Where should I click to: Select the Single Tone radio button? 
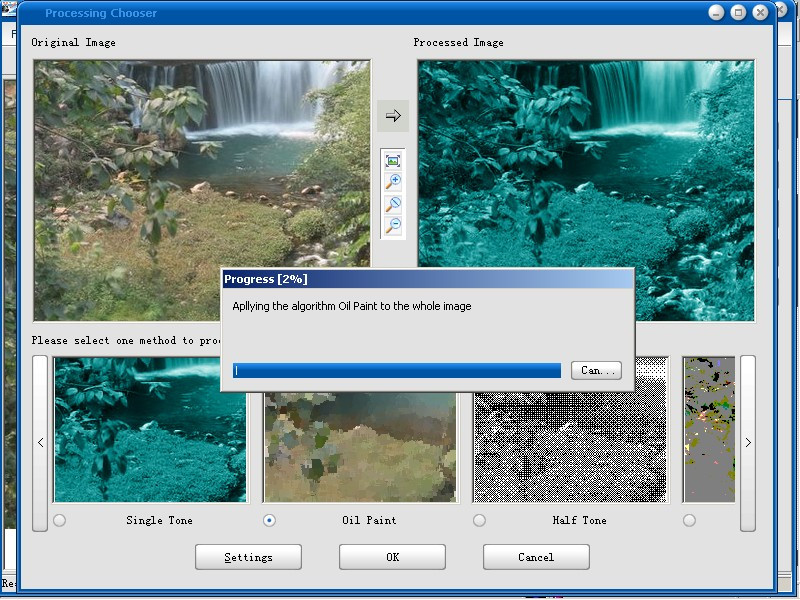tap(59, 520)
